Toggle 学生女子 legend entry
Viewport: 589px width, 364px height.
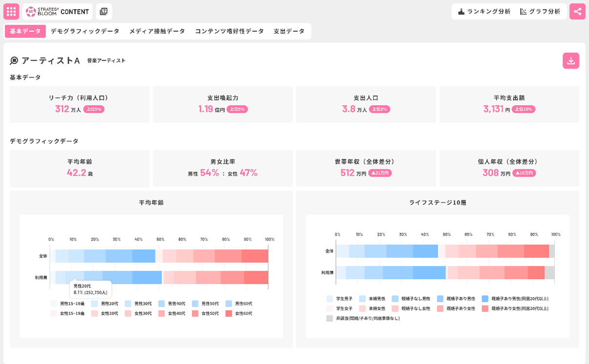pos(340,308)
